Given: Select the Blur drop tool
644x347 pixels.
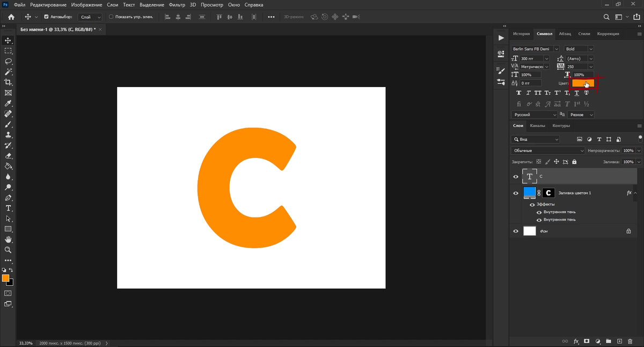Looking at the screenshot, I should pyautogui.click(x=8, y=177).
